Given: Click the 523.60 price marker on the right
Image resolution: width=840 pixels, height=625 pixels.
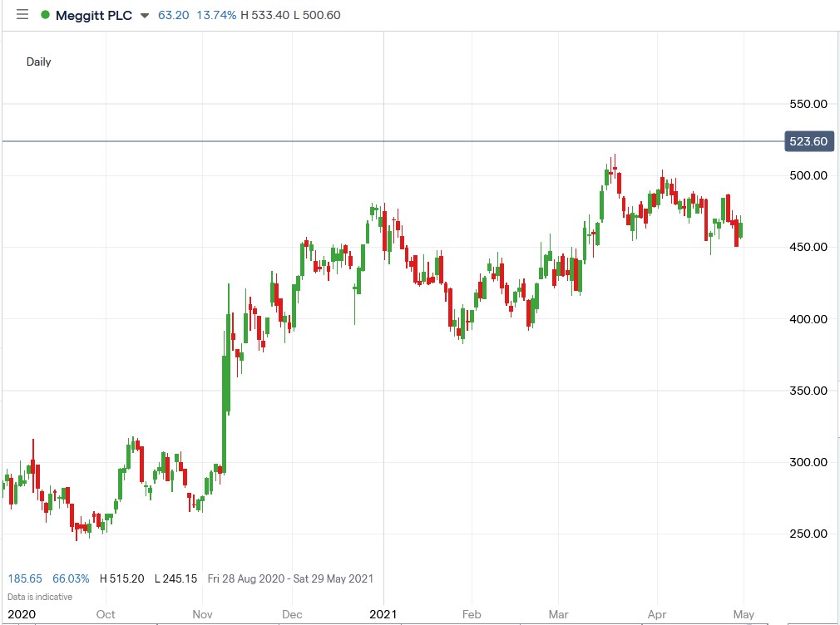Looking at the screenshot, I should pyautogui.click(x=808, y=141).
